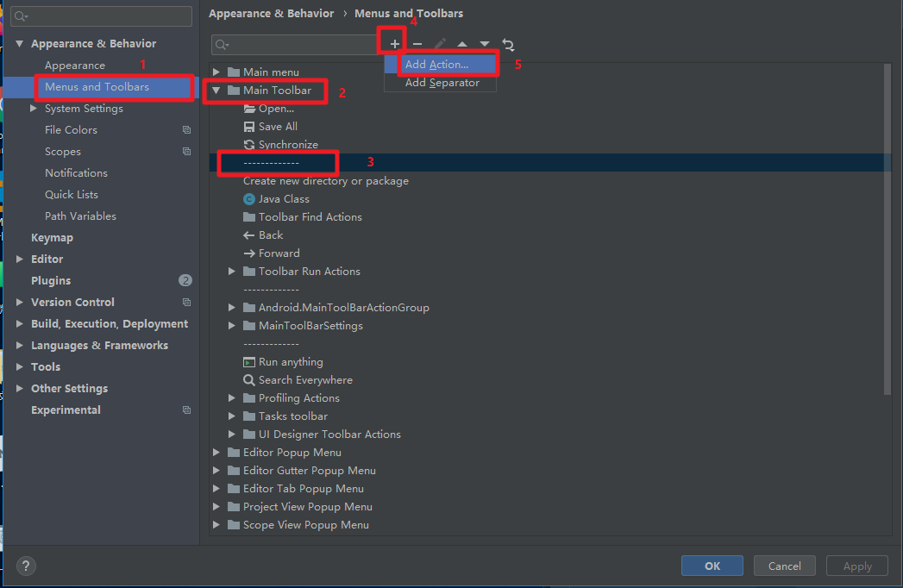Expand the MainToolBarSettings node
This screenshot has height=588, width=903.
pos(231,326)
